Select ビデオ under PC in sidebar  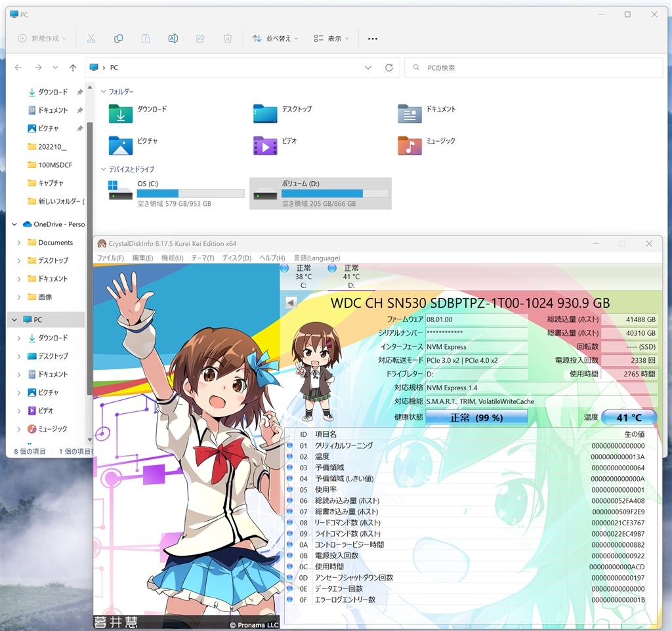tap(41, 411)
